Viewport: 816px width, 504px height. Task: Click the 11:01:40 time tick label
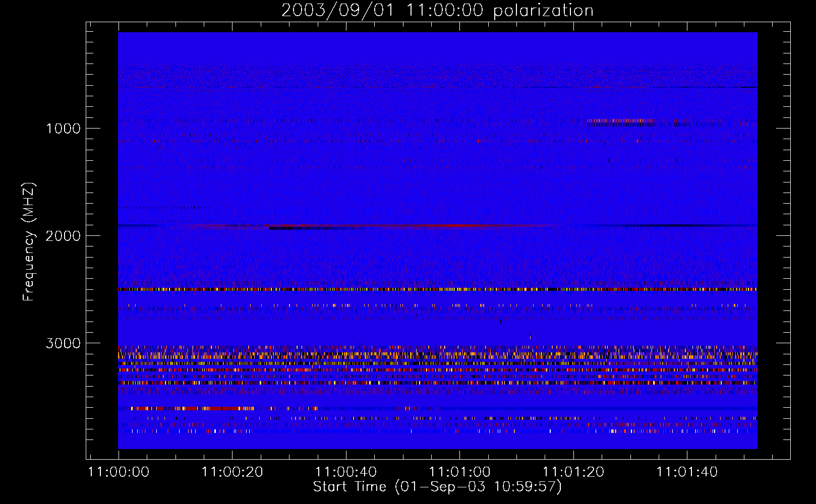coord(687,472)
